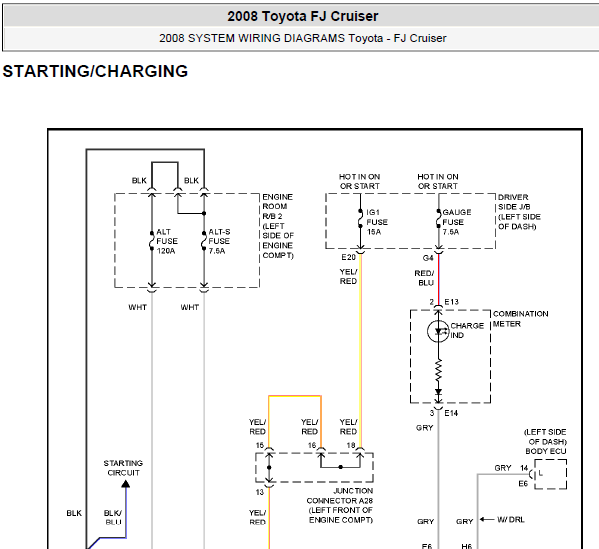Click pin number 16 on junction connector
The width and height of the screenshot is (599, 549).
[312, 445]
